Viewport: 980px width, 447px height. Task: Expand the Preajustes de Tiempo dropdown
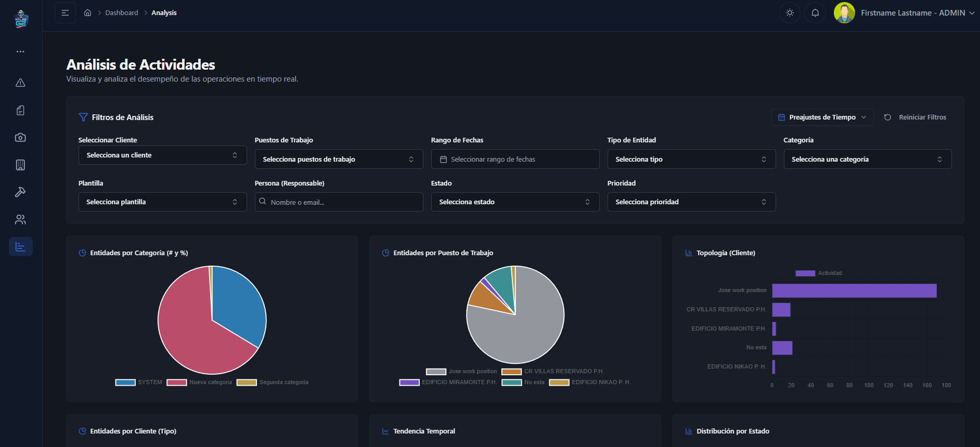822,117
